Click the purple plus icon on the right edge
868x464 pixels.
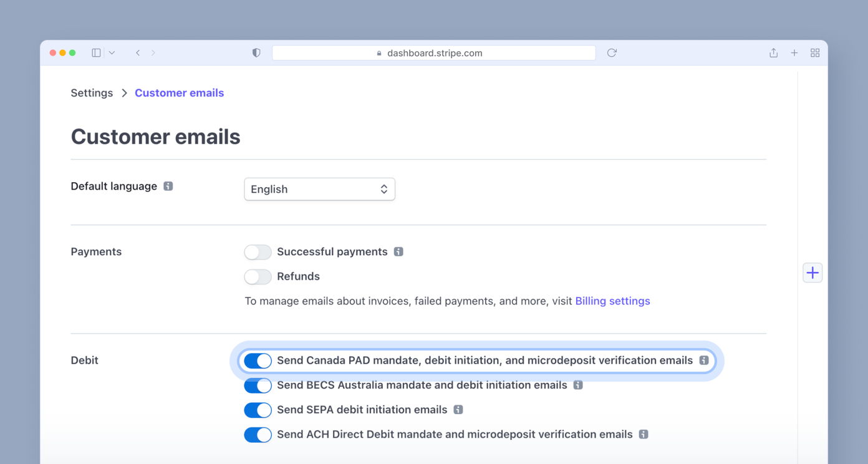[x=812, y=272]
